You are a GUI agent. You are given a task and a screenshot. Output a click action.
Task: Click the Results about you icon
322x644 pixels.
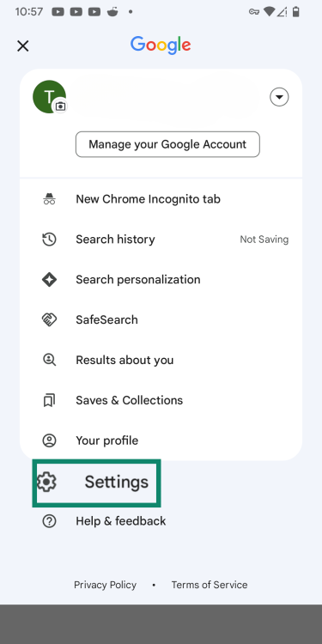coord(49,360)
